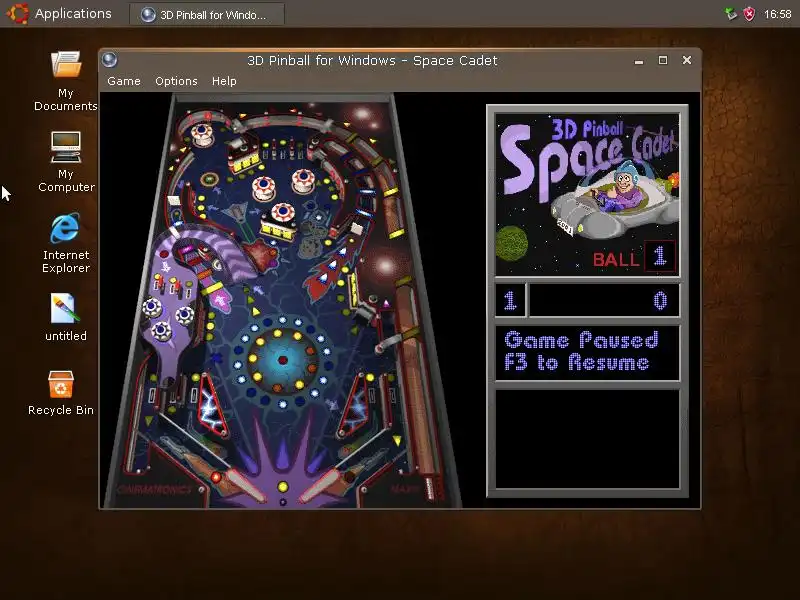This screenshot has width=800, height=600.
Task: Click the Space Cadet logo image
Action: (x=587, y=194)
